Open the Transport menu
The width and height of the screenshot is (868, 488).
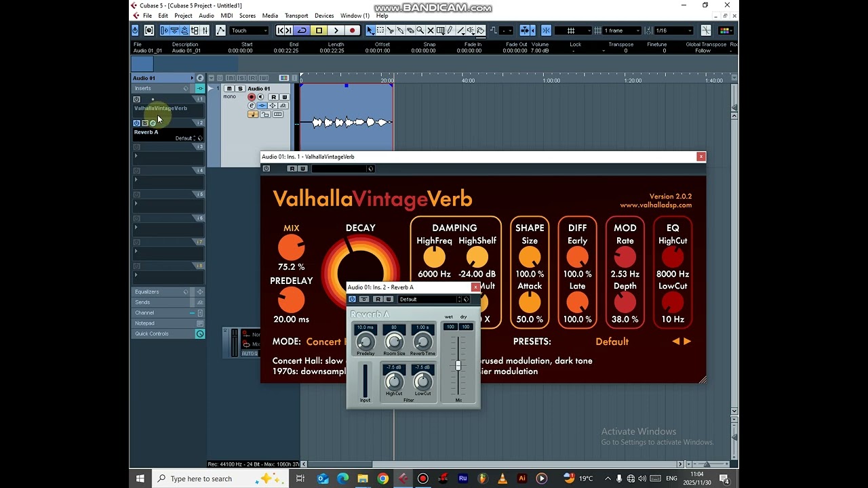click(296, 16)
